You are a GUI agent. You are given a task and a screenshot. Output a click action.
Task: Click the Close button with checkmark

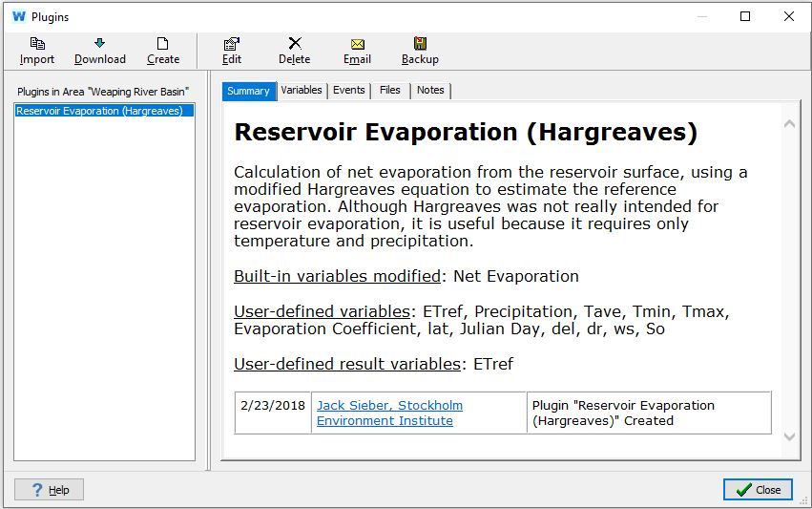(758, 489)
